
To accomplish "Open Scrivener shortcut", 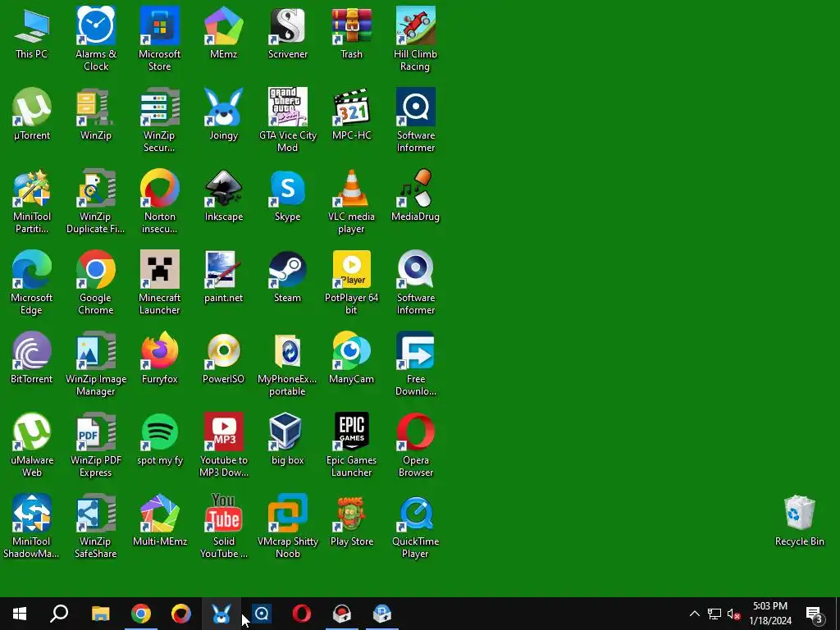I will point(288,32).
